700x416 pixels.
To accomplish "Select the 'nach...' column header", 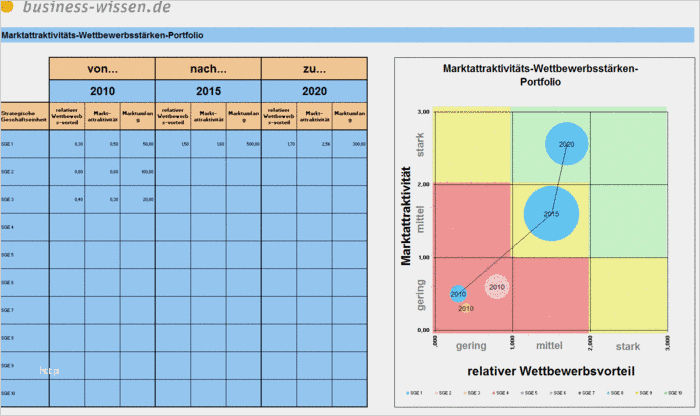I will click(x=208, y=69).
